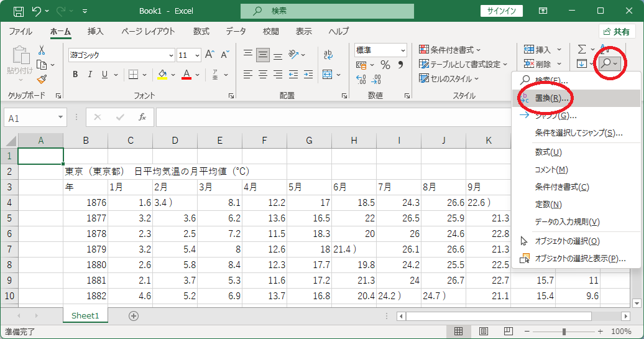Increase font size with large A
The width and height of the screenshot is (644, 339).
click(209, 55)
